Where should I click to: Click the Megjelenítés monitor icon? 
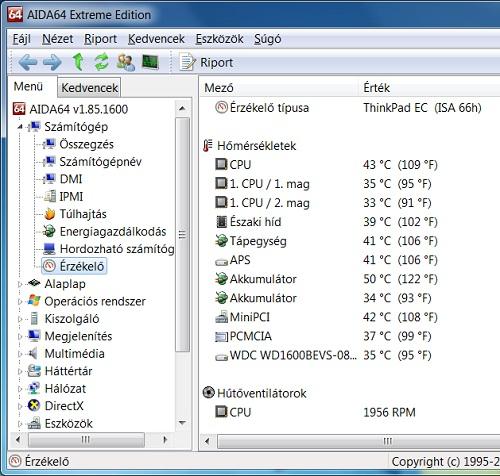(34, 336)
